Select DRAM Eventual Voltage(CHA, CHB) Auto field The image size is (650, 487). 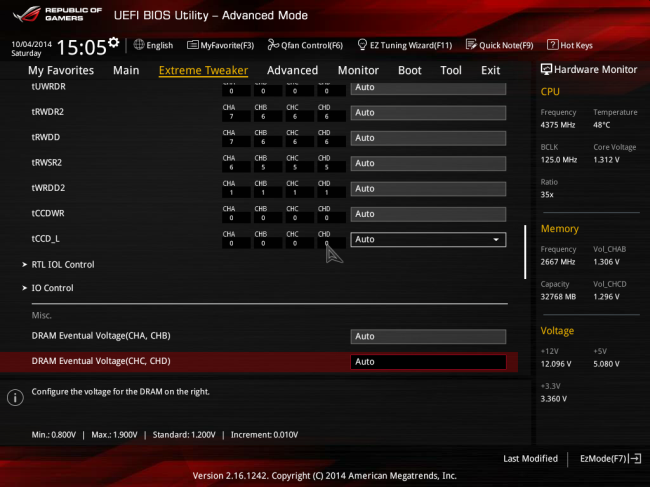427,337
